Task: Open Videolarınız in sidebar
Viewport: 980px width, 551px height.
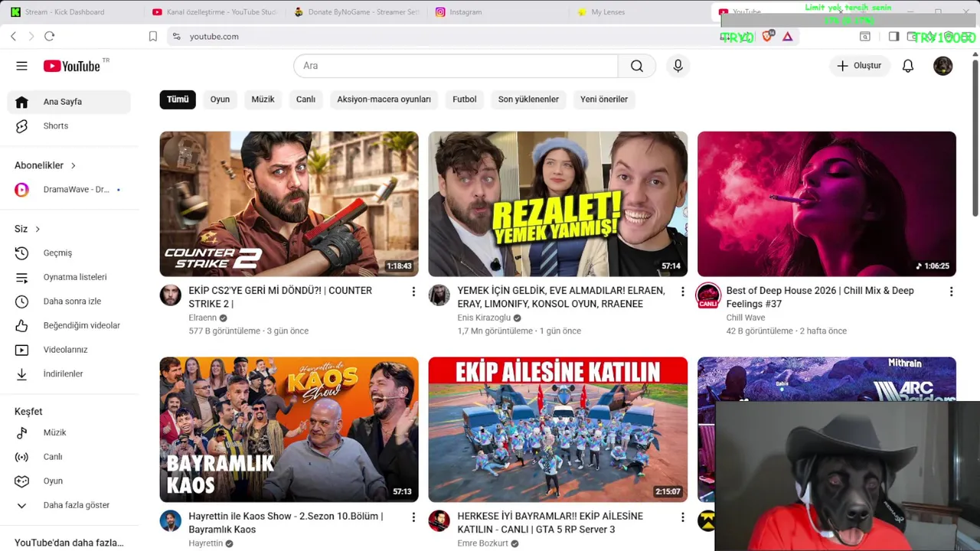Action: [69, 350]
